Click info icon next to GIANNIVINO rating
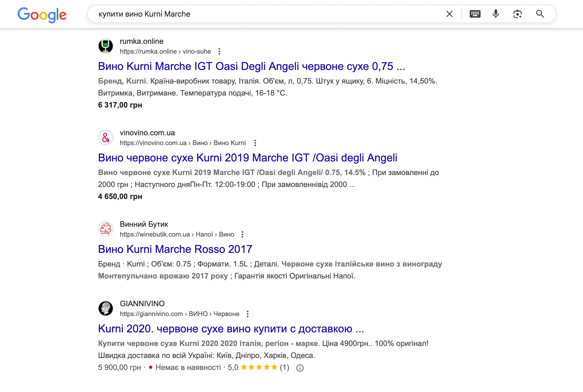 click(300, 368)
